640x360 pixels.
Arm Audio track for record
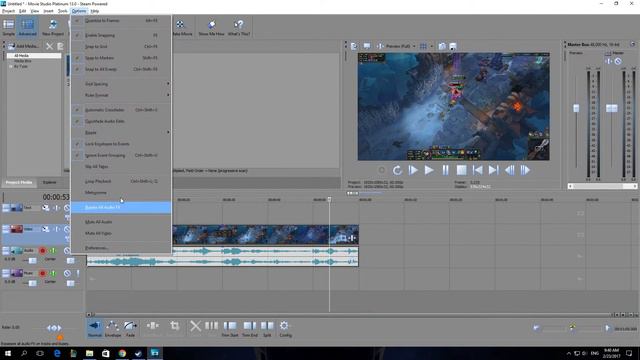tap(42, 251)
